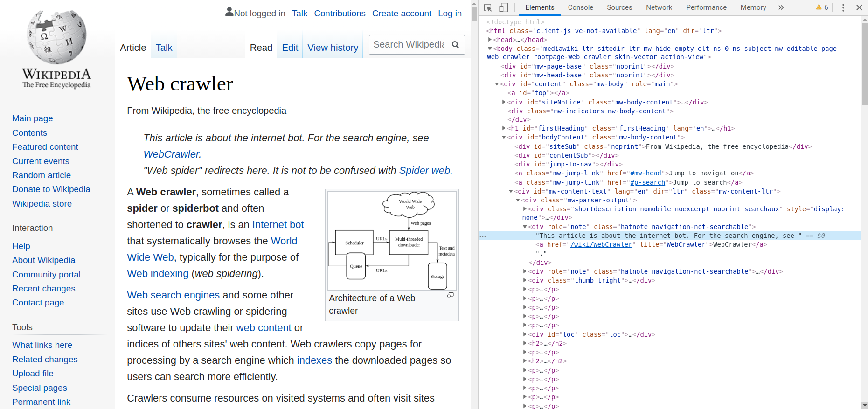Toggle the device toolbar icon
868x409 pixels.
pyautogui.click(x=504, y=7)
